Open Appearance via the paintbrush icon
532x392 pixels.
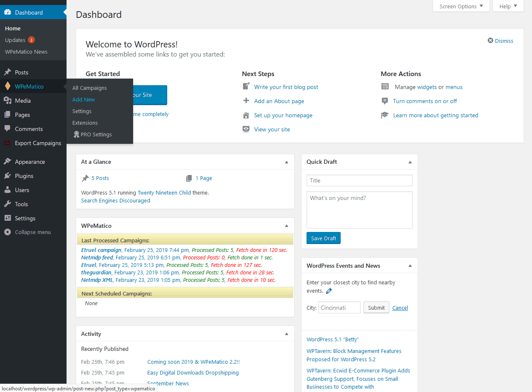point(7,161)
